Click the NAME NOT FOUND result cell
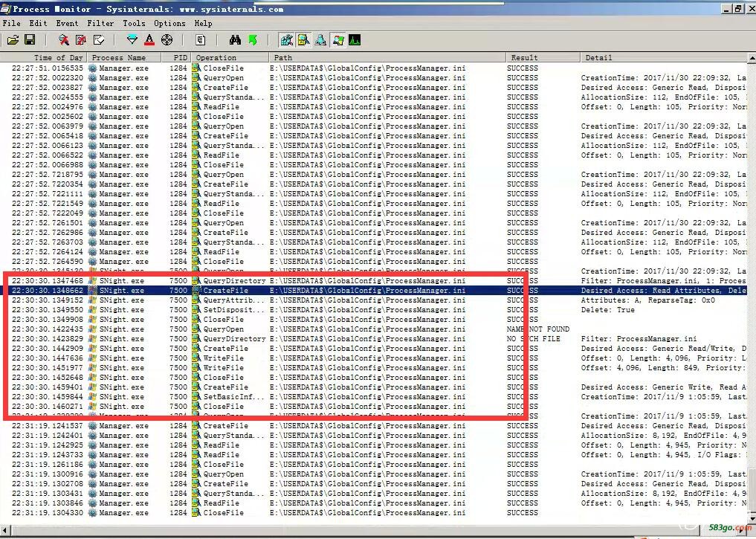The width and height of the screenshot is (756, 539). [538, 329]
